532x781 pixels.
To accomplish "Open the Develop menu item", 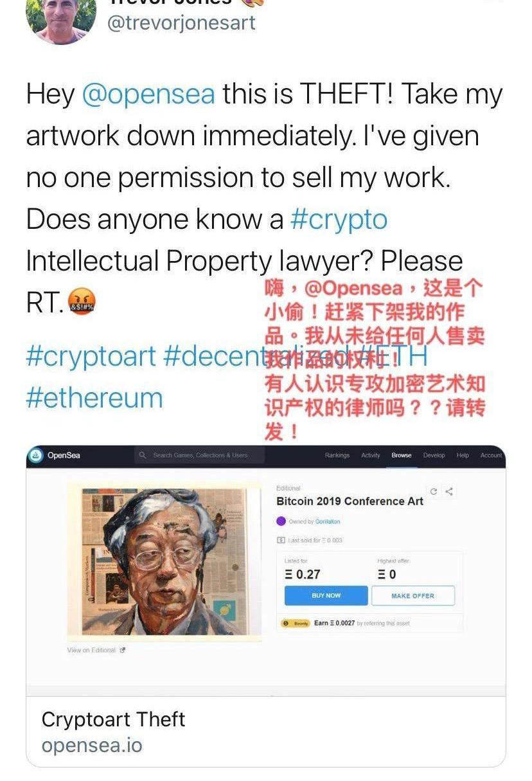I will 434,455.
